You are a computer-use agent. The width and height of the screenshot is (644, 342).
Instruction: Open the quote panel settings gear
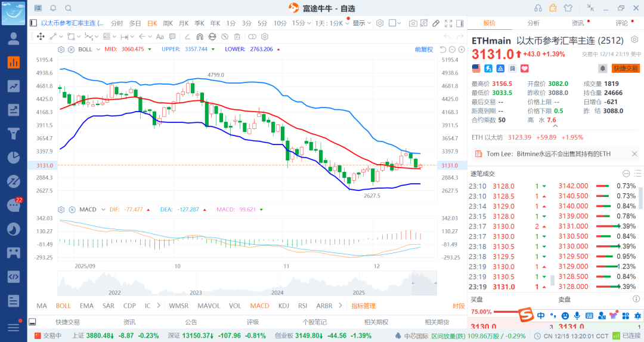click(634, 39)
